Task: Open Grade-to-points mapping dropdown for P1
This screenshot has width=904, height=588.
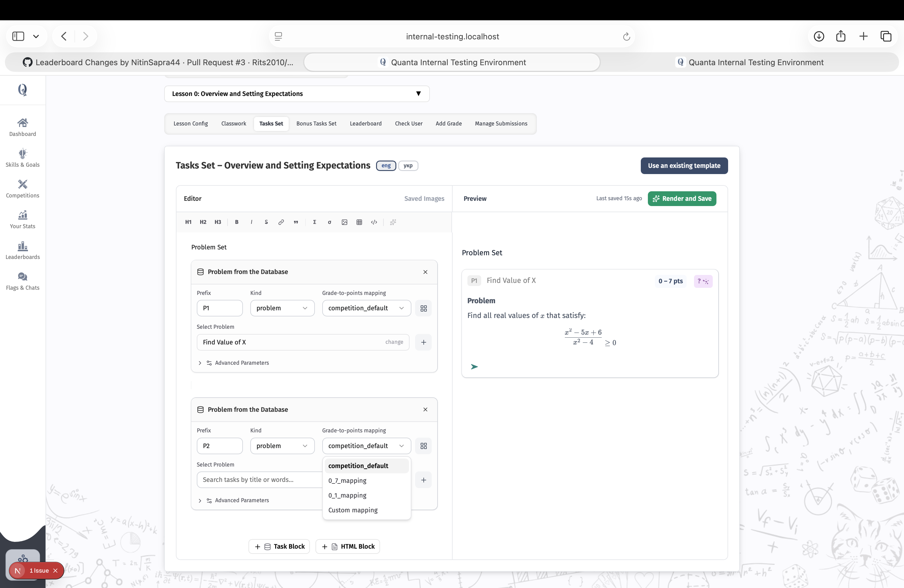Action: [367, 308]
